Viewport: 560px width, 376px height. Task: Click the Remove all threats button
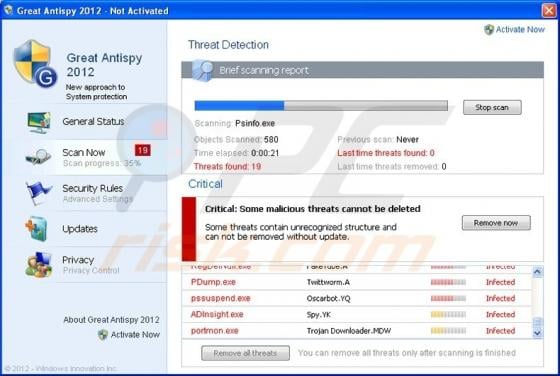pos(245,353)
